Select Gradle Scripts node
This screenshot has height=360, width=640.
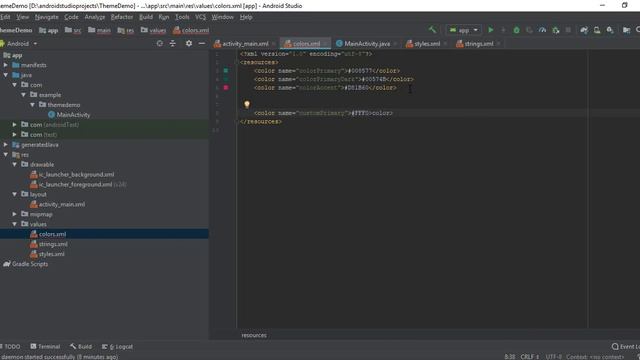(x=25, y=264)
